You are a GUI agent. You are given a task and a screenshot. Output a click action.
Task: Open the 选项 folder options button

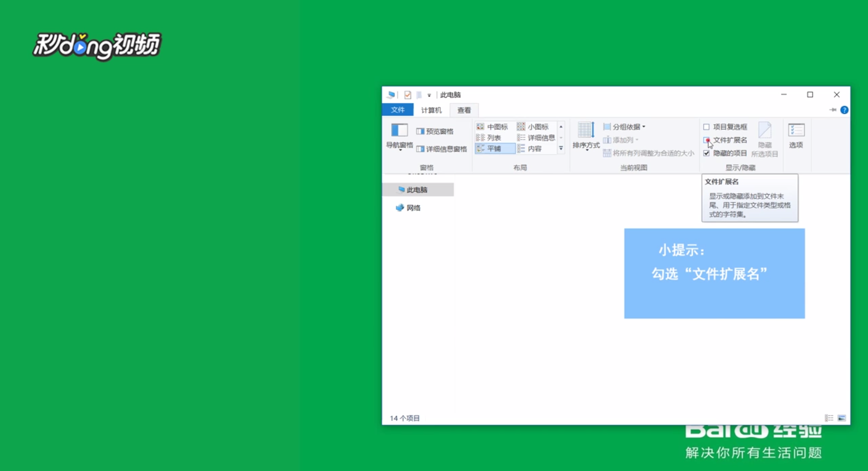[x=796, y=136]
